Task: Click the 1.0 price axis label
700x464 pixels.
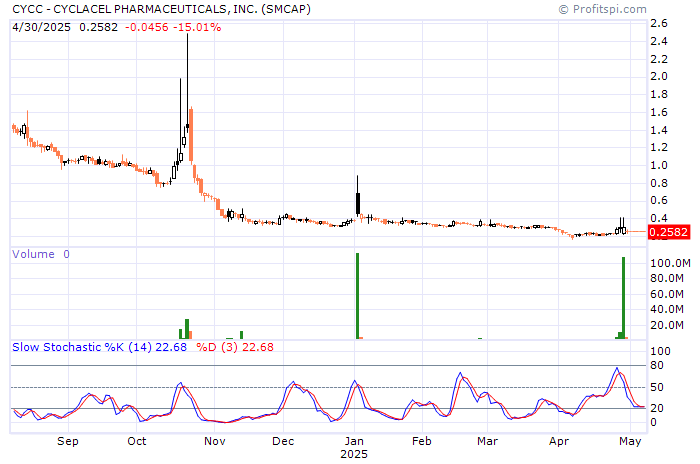Action: (659, 165)
